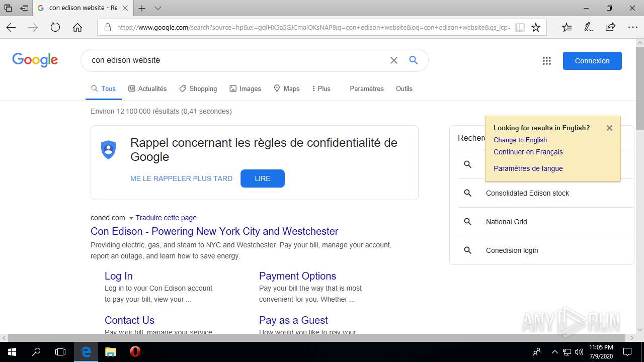Show the tab previews chevron
Screen dimensions: 644x362
[158, 8]
